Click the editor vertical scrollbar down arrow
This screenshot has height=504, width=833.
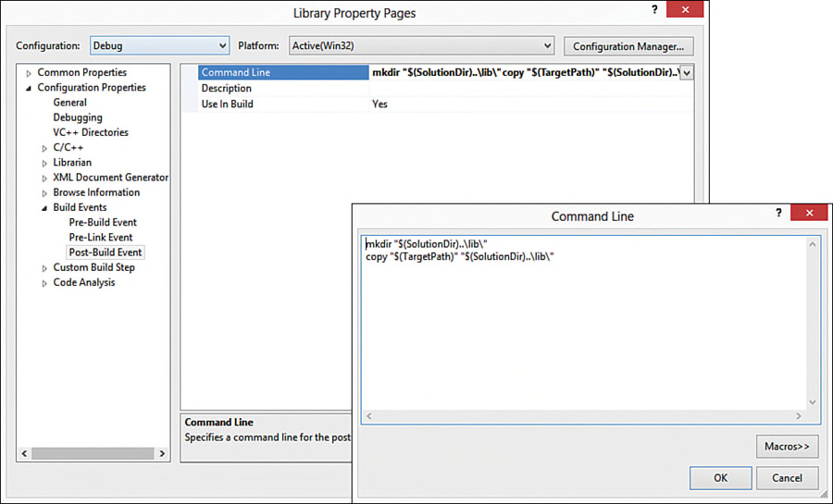click(x=813, y=402)
